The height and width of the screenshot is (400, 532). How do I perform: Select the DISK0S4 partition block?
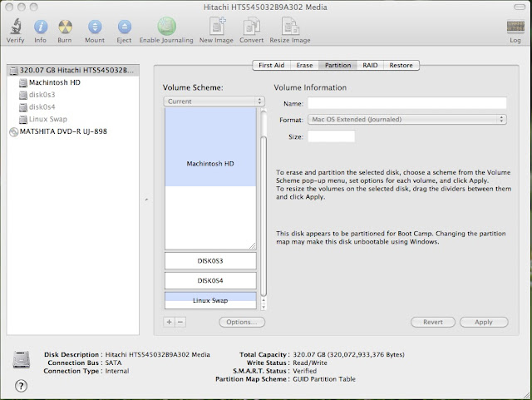pyautogui.click(x=210, y=280)
